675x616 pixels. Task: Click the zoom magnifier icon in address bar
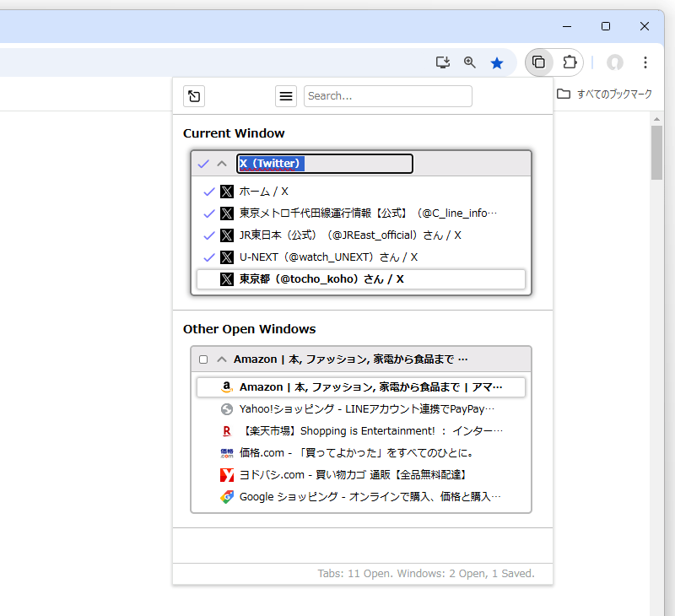click(x=470, y=62)
